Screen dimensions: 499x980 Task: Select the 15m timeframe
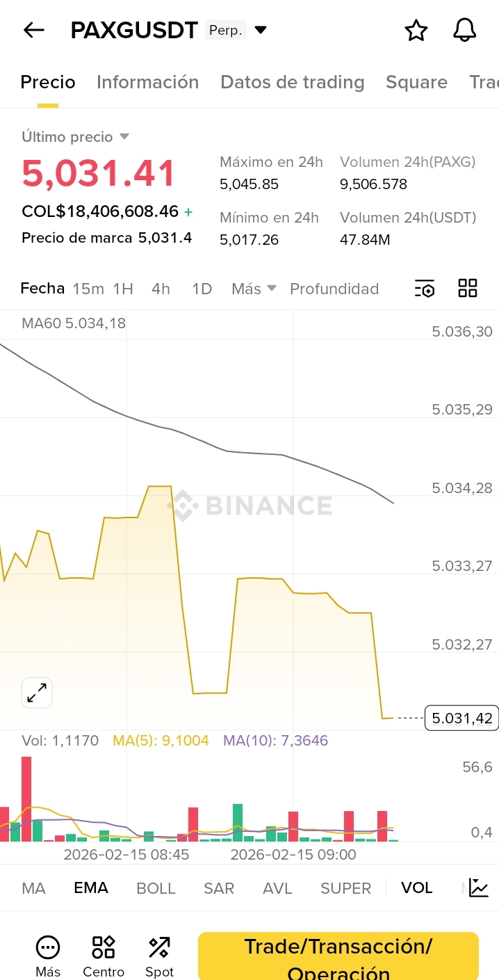[88, 289]
